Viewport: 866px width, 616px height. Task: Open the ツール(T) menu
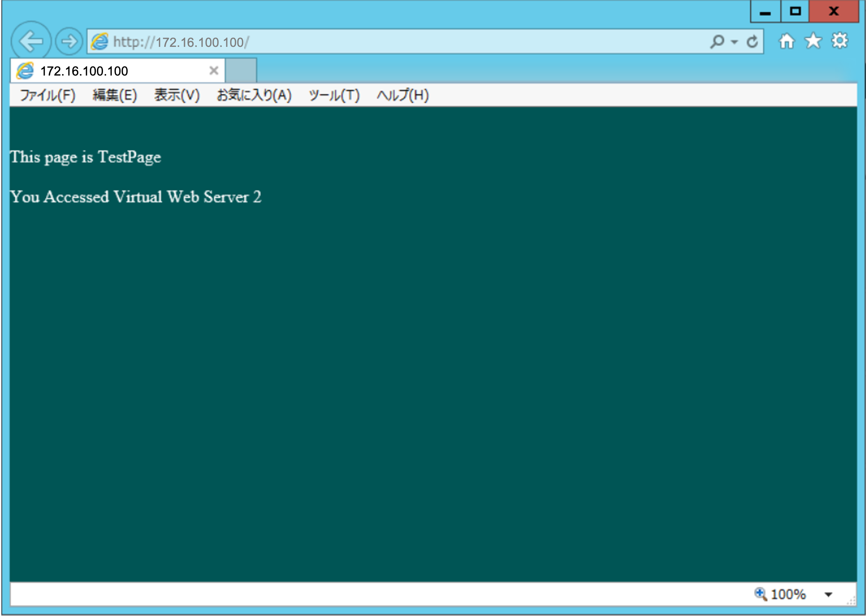334,95
